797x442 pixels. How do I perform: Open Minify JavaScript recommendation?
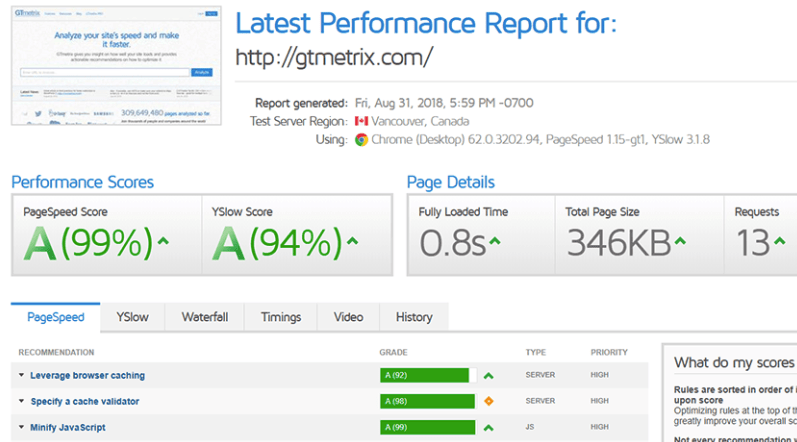click(68, 427)
